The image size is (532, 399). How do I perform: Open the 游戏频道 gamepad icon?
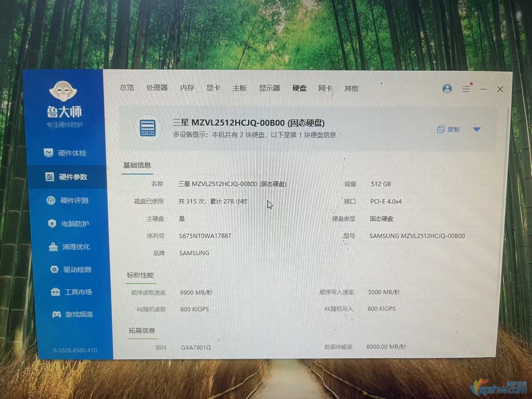pyautogui.click(x=57, y=314)
